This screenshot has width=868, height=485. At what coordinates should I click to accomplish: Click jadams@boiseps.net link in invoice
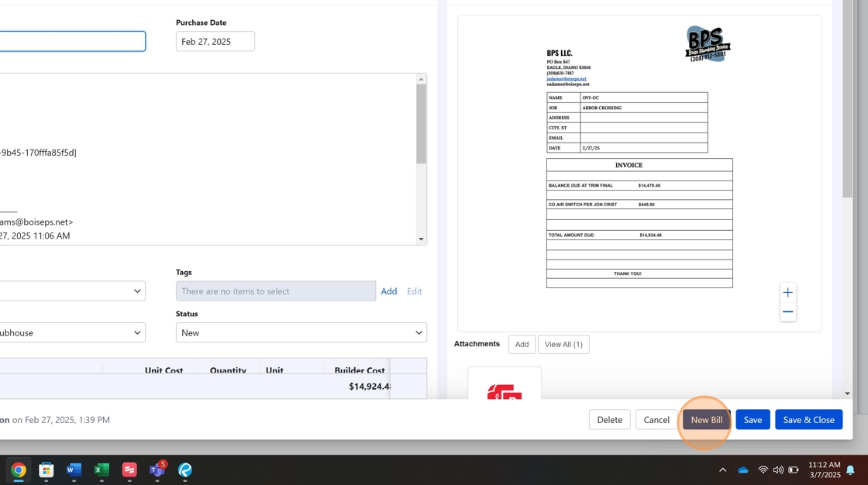[567, 78]
